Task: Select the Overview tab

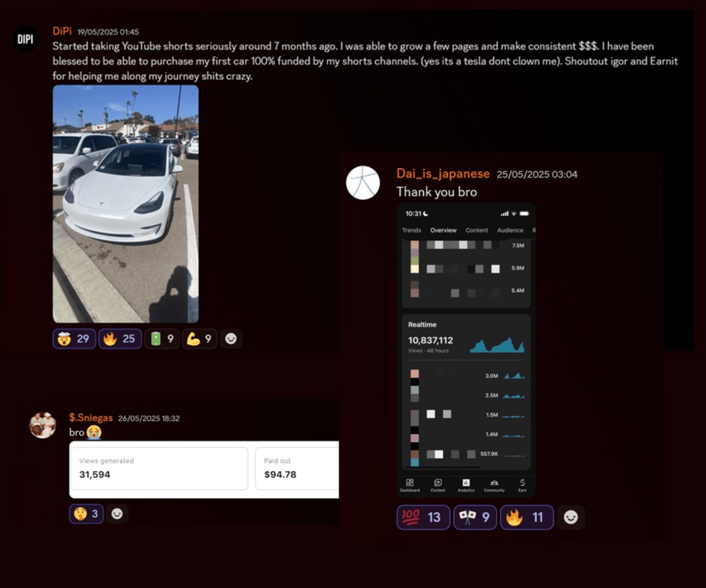Action: point(443,230)
